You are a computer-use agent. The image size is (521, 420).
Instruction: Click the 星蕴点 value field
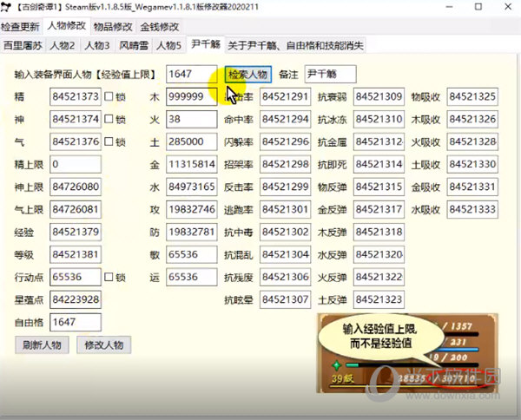pos(76,299)
